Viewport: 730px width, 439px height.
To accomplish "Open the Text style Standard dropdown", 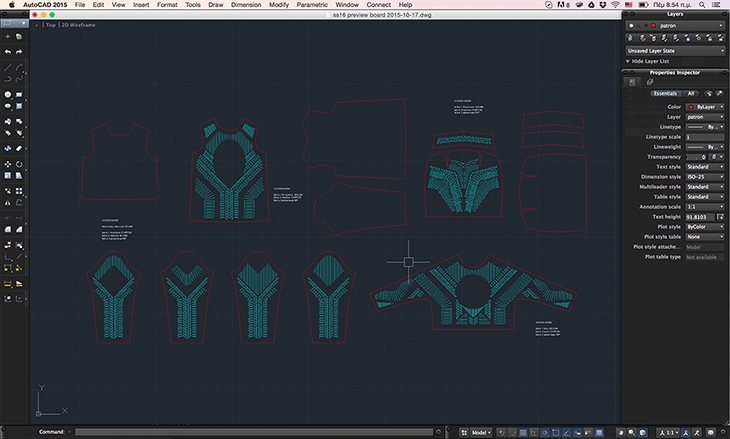I will pos(705,167).
